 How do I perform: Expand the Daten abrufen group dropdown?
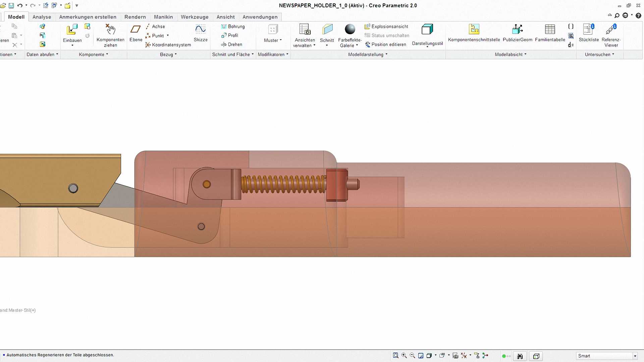[43, 55]
